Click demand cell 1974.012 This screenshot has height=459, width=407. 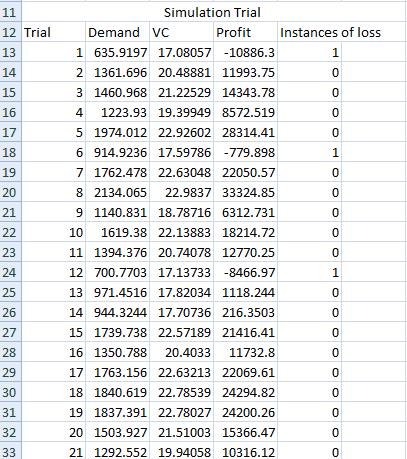[117, 132]
